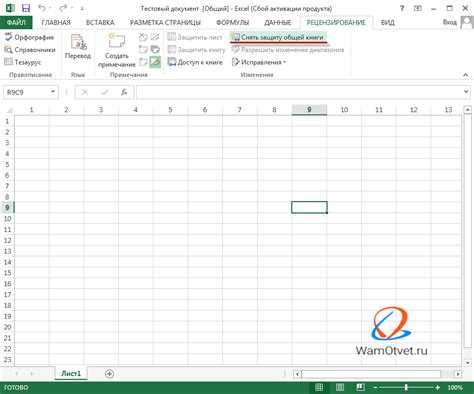Click the formula bar enter checkmark icon
Image resolution: width=474 pixels, height=394 pixels.
click(x=105, y=92)
